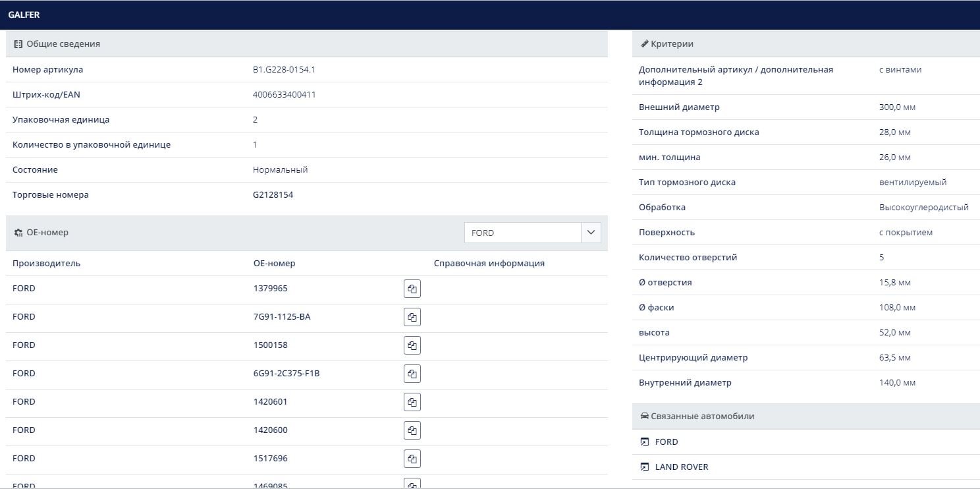
Task: Click value с покрытием
Action: 906,232
